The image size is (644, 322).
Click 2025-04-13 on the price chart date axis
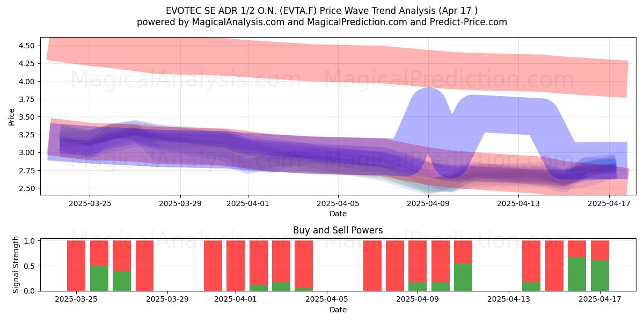pyautogui.click(x=518, y=203)
